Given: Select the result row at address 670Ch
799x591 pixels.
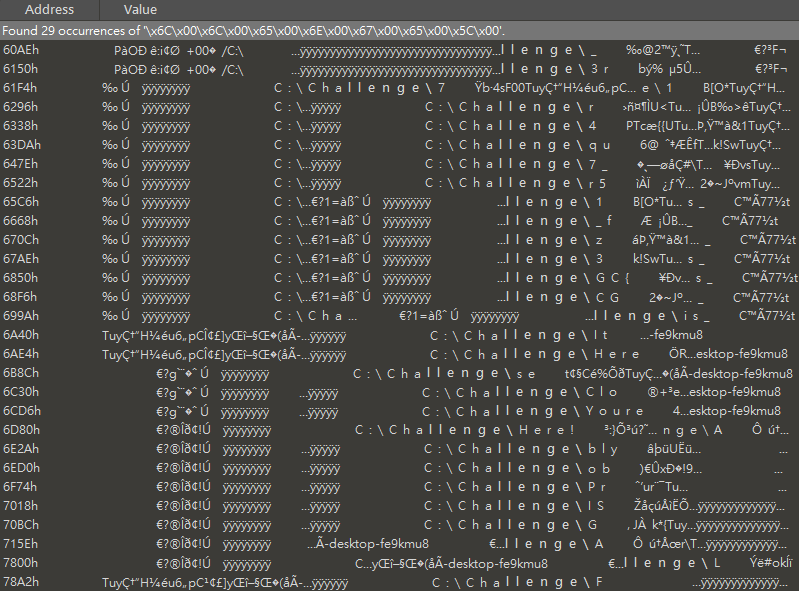Looking at the screenshot, I should [x=400, y=240].
